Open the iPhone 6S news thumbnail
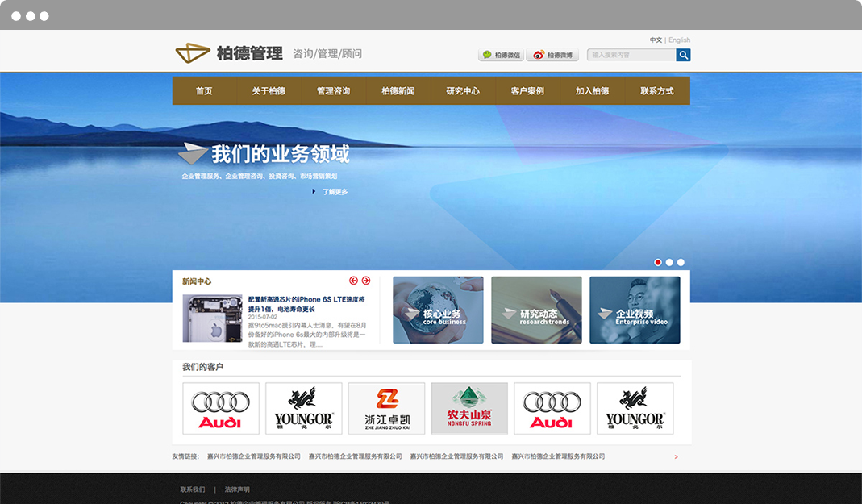This screenshot has height=504, width=862. [x=213, y=319]
